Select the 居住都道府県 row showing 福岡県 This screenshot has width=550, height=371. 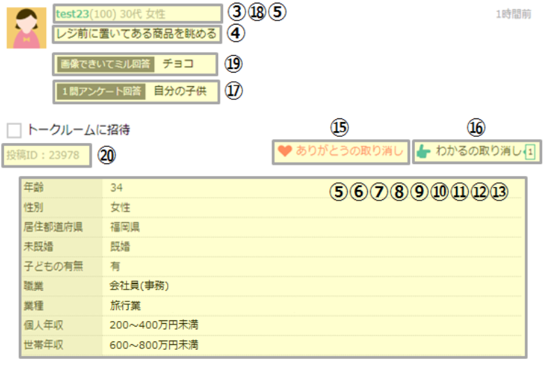tap(273, 227)
